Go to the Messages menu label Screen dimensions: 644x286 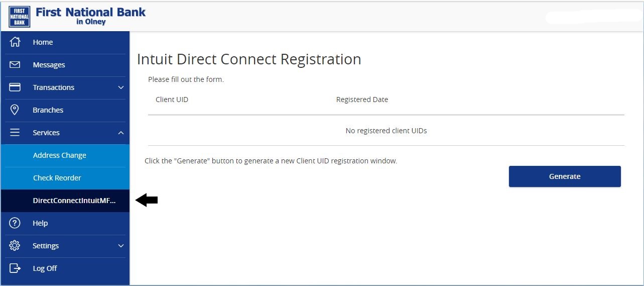coord(49,65)
